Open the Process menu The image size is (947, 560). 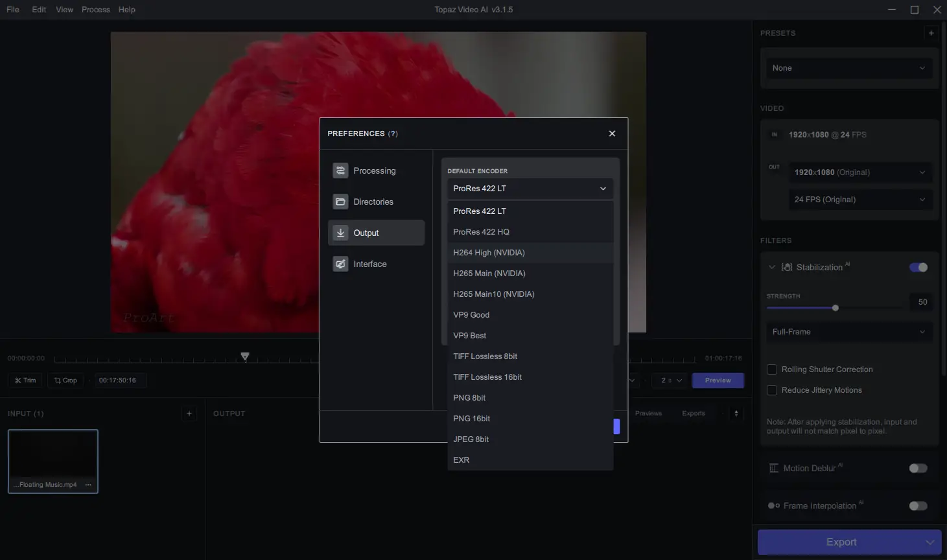[95, 10]
